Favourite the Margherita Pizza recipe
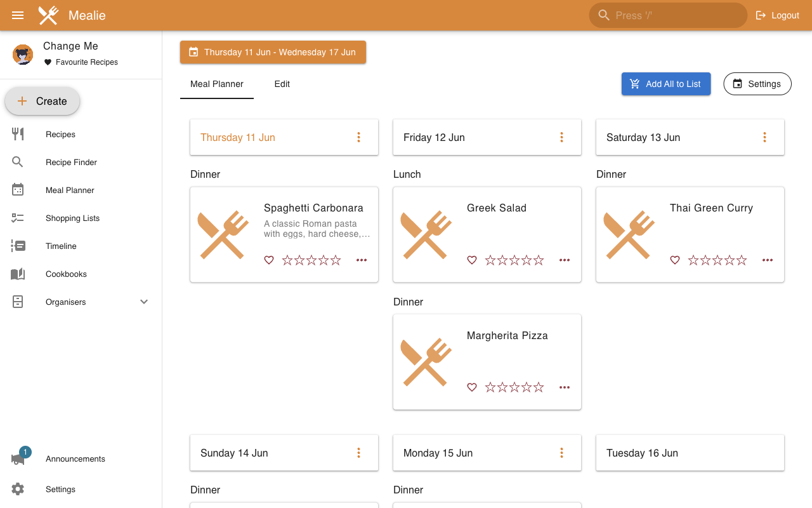This screenshot has width=812, height=508. pyautogui.click(x=472, y=388)
